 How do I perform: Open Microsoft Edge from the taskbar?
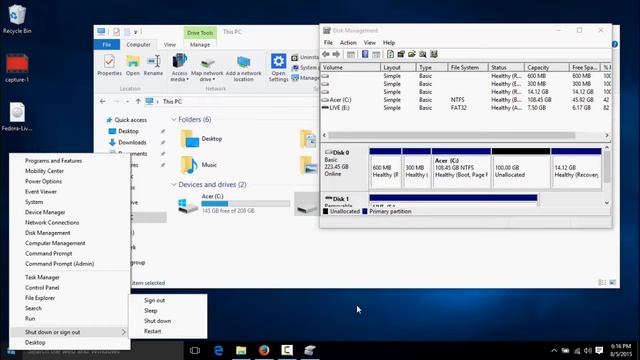218,350
